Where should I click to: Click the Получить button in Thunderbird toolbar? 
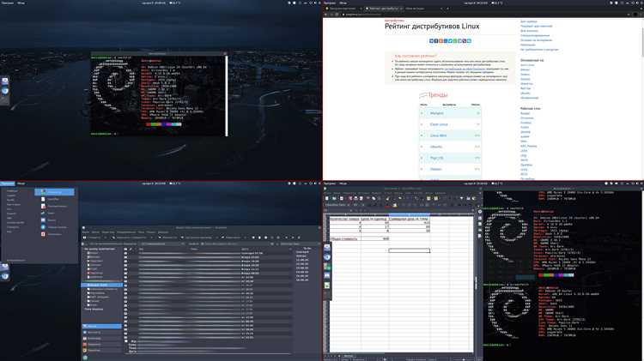pyautogui.click(x=92, y=238)
